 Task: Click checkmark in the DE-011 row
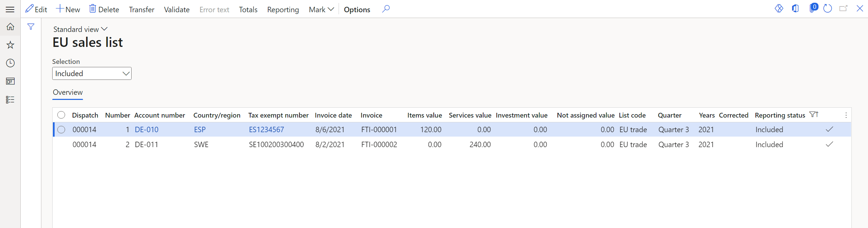coord(829,144)
